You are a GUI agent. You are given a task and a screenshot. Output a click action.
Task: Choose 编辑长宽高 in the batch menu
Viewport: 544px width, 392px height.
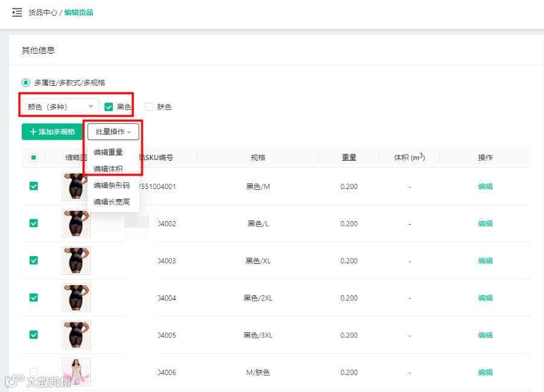pyautogui.click(x=112, y=202)
